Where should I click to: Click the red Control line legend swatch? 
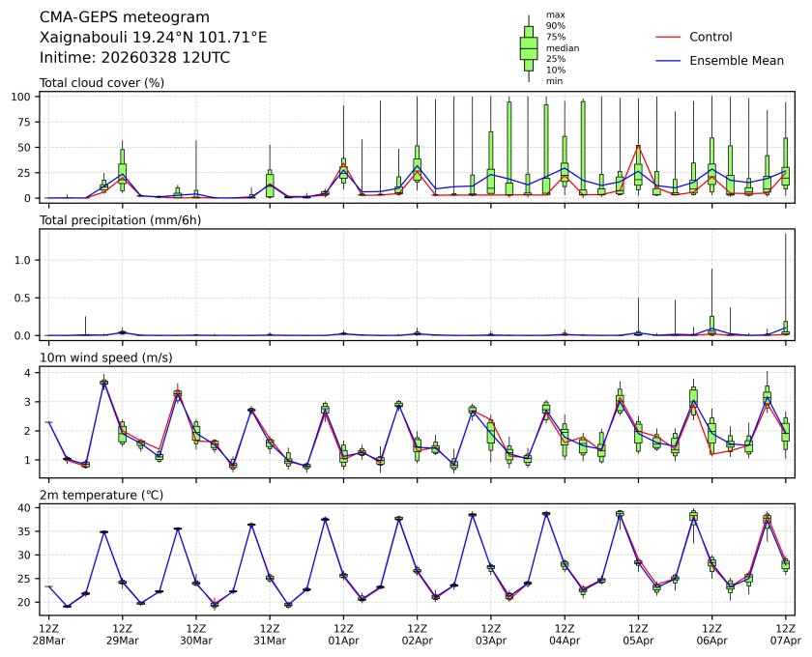(x=672, y=37)
